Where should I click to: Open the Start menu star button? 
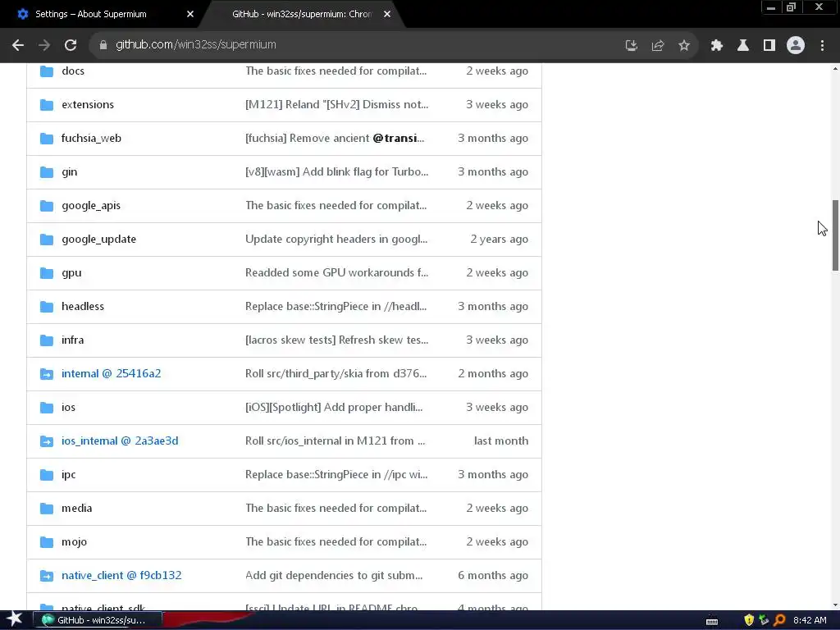coord(15,619)
